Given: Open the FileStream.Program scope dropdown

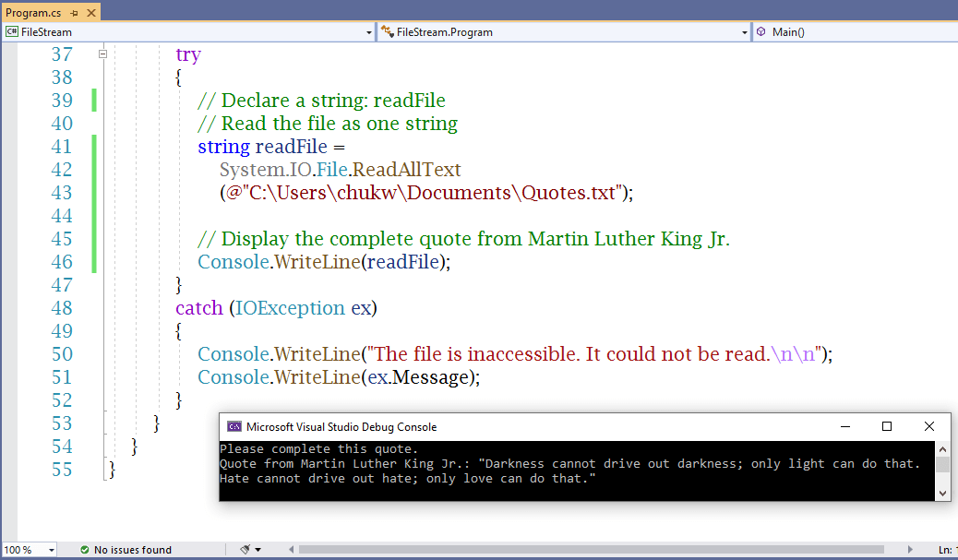Looking at the screenshot, I should [x=744, y=31].
